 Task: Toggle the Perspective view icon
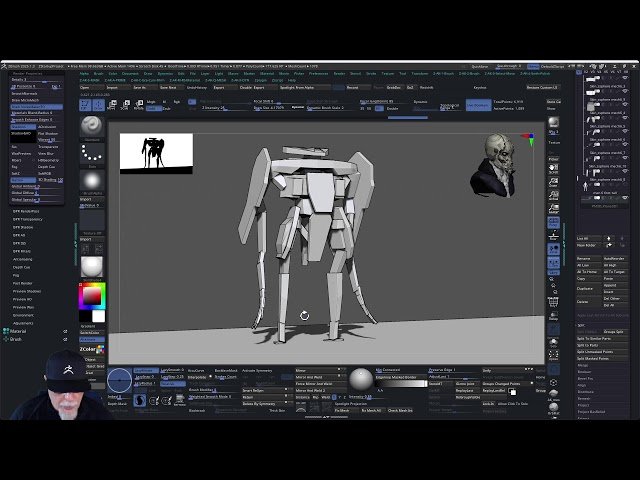click(x=553, y=222)
